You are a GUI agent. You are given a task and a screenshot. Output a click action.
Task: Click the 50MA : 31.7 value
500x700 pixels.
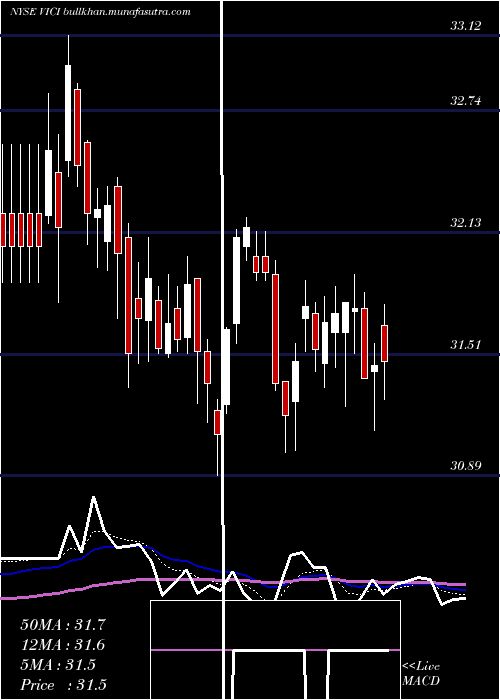(x=63, y=625)
